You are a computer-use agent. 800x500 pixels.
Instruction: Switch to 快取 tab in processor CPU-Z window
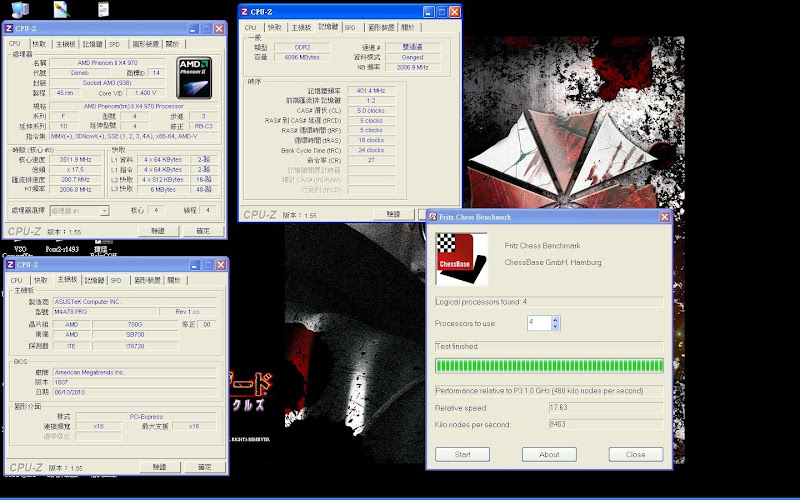[x=39, y=44]
